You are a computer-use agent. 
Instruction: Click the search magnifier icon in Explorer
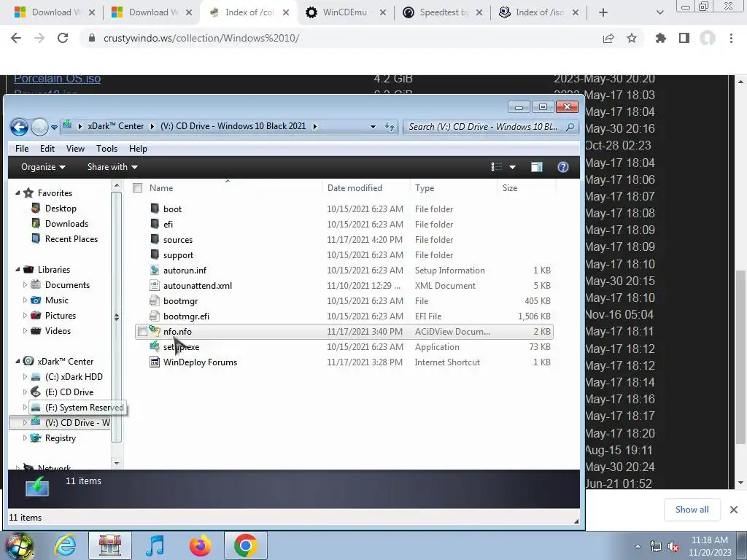pyautogui.click(x=570, y=127)
